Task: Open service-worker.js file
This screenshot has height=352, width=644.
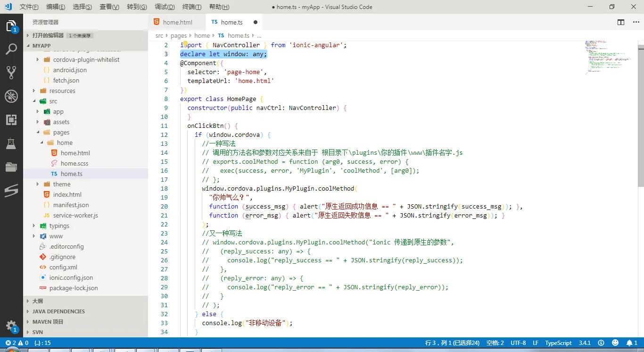Action: pyautogui.click(x=86, y=215)
